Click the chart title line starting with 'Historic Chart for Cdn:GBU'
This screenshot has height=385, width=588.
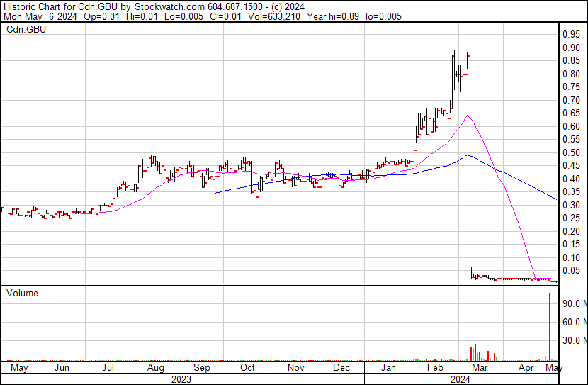coord(154,7)
